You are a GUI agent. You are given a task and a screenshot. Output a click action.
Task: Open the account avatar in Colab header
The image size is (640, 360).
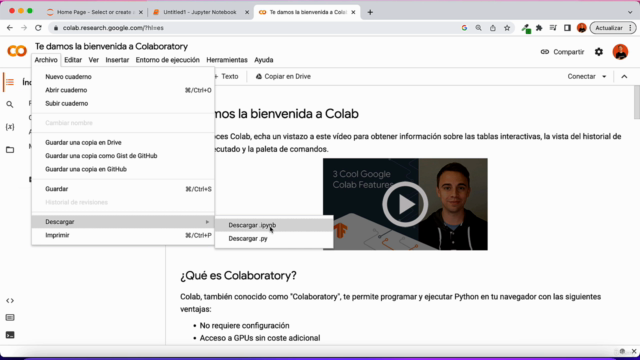coord(620,52)
